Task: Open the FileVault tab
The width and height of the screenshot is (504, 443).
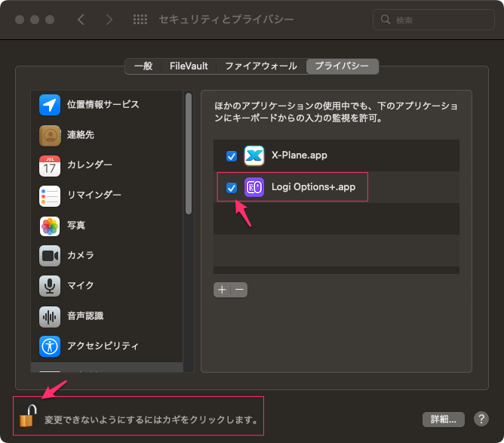Action: 189,66
